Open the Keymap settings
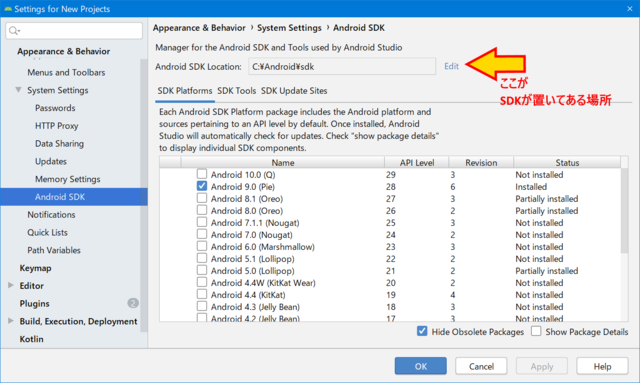Image resolution: width=640 pixels, height=383 pixels. point(36,268)
